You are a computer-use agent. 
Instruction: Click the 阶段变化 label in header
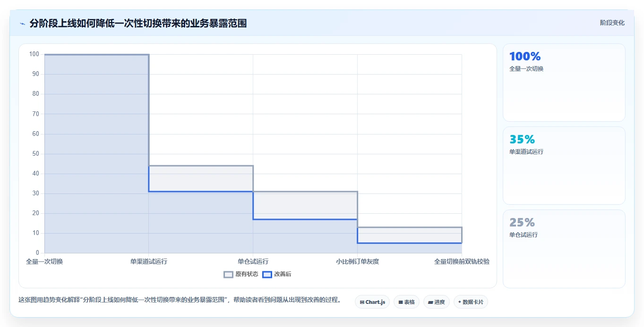pyautogui.click(x=612, y=23)
